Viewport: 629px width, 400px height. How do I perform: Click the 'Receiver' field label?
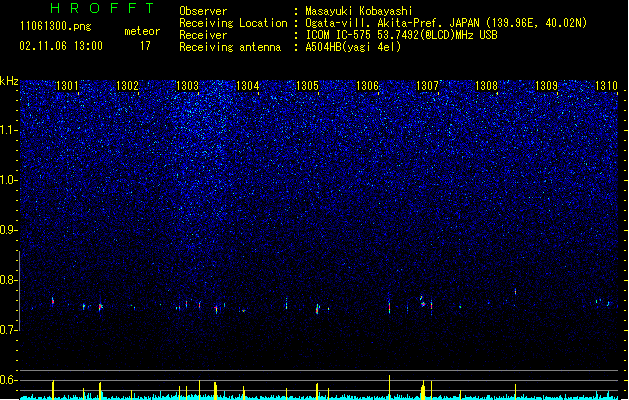point(203,35)
